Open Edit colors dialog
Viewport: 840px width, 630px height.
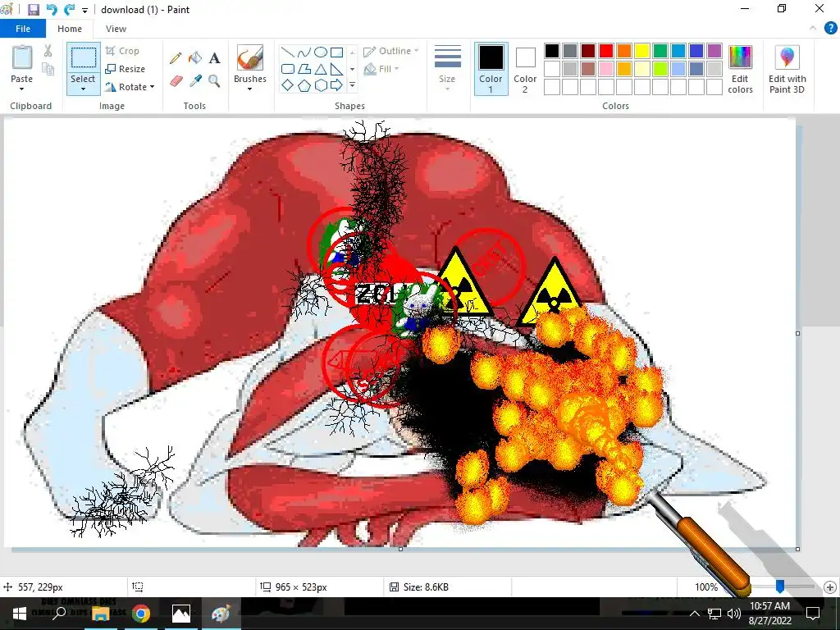[x=741, y=69]
